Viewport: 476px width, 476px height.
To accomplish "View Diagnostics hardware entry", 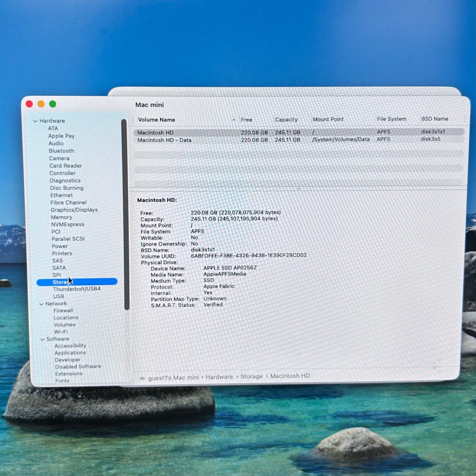I will pyautogui.click(x=65, y=181).
